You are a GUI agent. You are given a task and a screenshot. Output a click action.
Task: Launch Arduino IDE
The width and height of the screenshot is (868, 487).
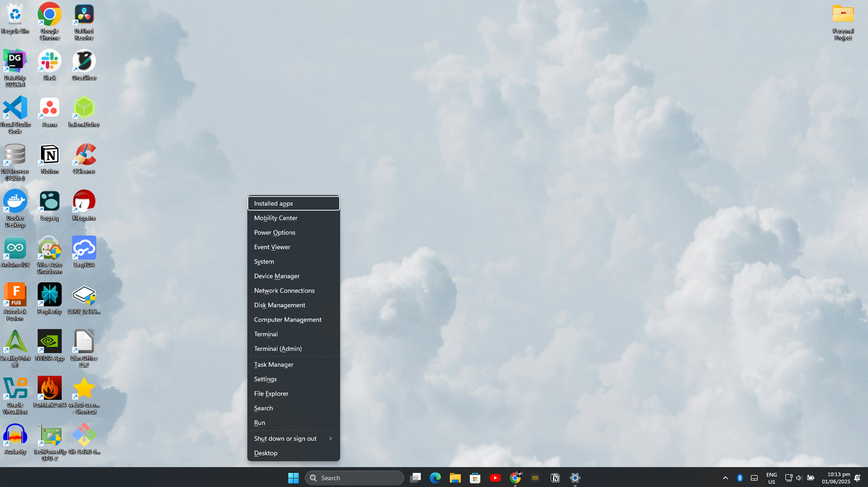pos(15,250)
